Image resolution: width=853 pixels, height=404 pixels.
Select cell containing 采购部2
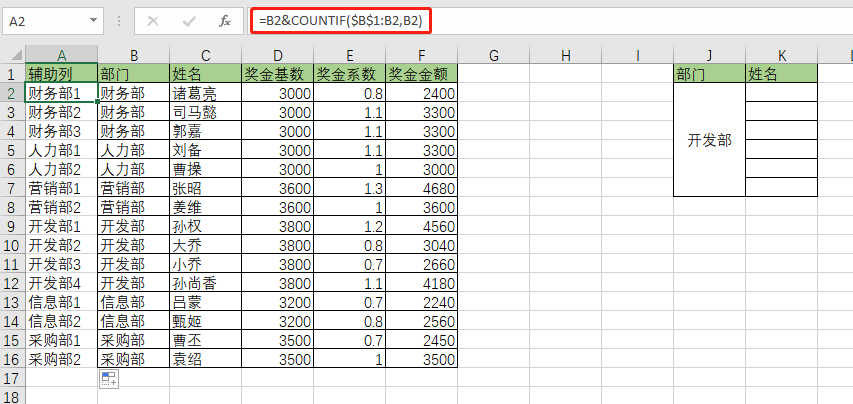[x=61, y=358]
